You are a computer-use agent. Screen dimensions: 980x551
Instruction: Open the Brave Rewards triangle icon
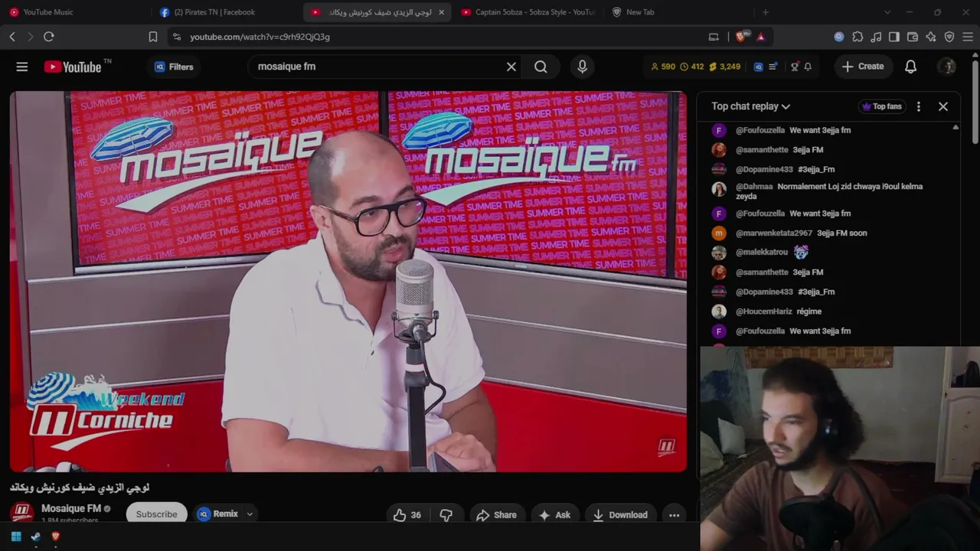click(x=760, y=37)
